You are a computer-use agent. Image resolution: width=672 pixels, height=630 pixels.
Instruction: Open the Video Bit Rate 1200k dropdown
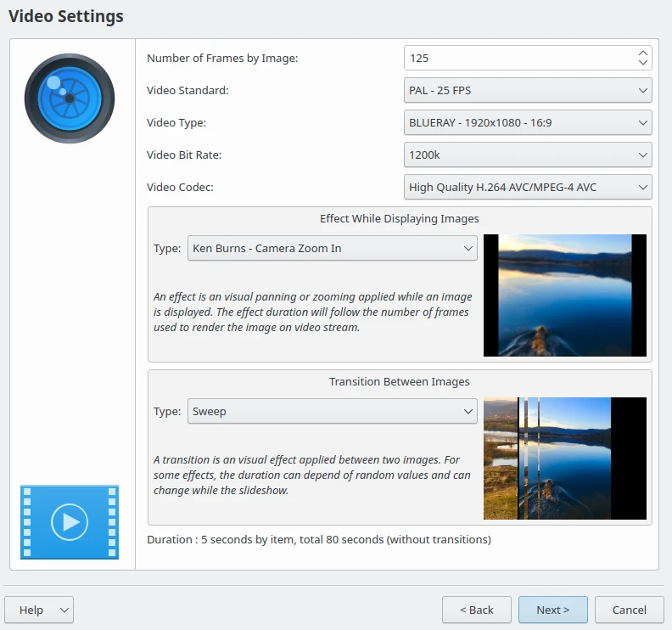coord(527,155)
